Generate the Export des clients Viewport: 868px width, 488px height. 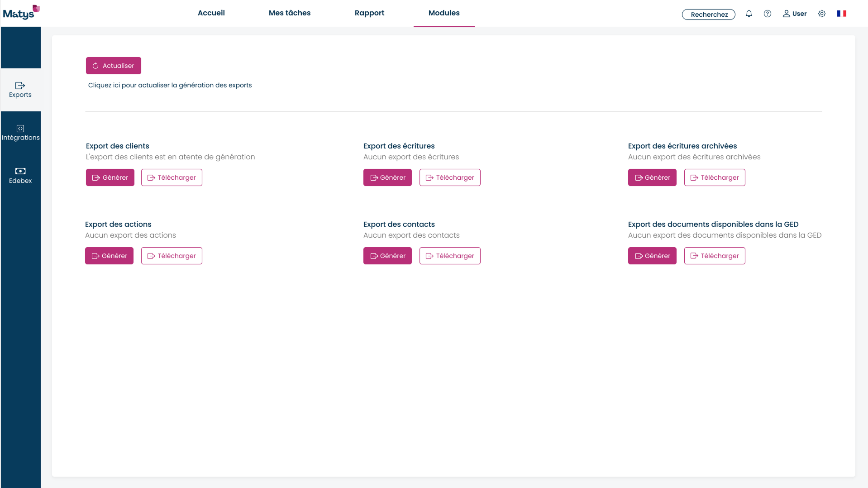point(110,177)
